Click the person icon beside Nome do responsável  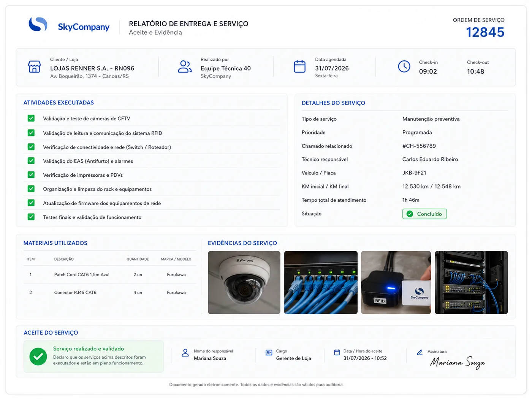tap(185, 353)
